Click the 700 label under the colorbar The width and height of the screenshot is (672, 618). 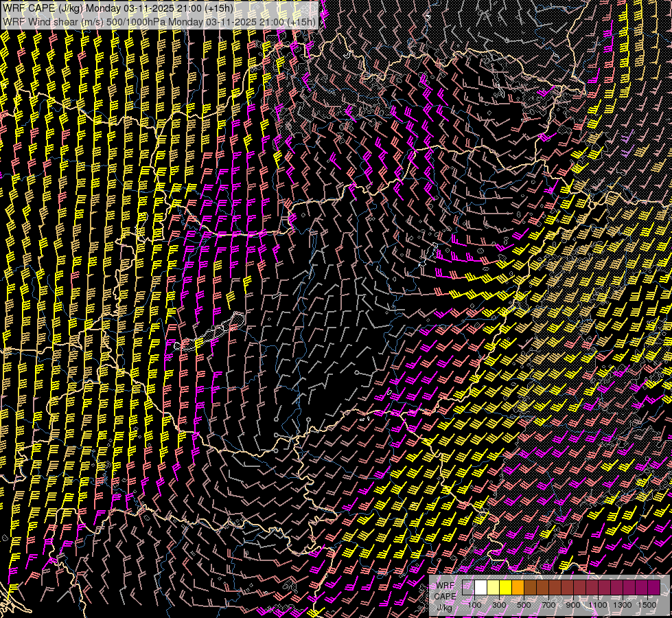pos(548,604)
